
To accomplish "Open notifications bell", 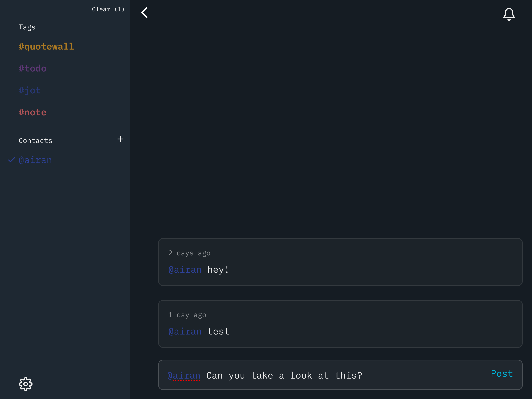I will point(509,14).
